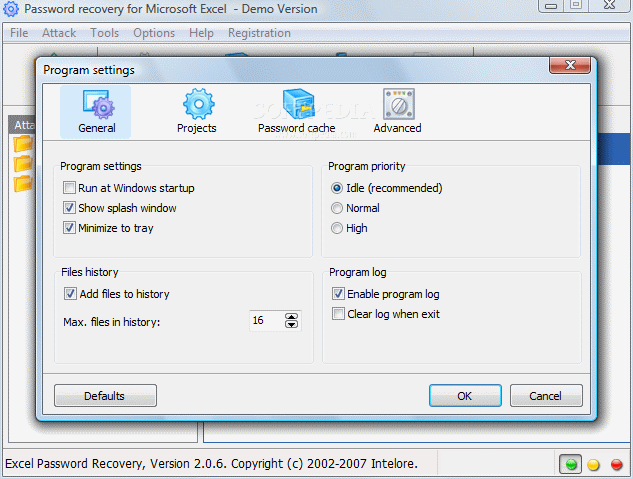Uncheck Add files to history

coord(70,293)
